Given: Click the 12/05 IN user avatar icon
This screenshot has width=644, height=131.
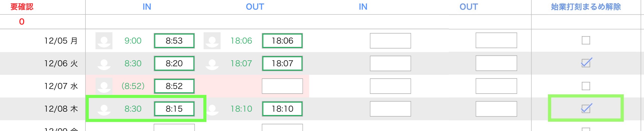Looking at the screenshot, I should (104, 41).
